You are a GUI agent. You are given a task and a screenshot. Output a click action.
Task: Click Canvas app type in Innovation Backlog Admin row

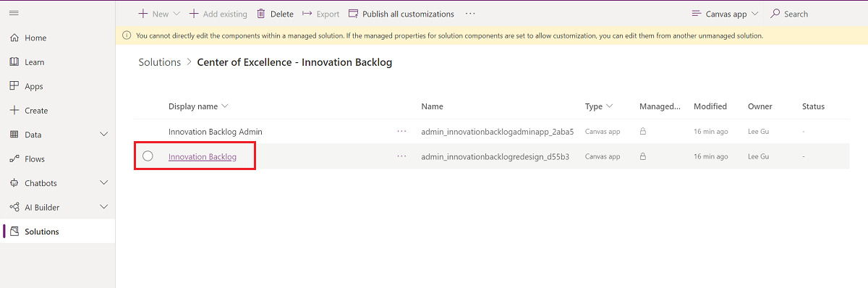click(x=603, y=132)
